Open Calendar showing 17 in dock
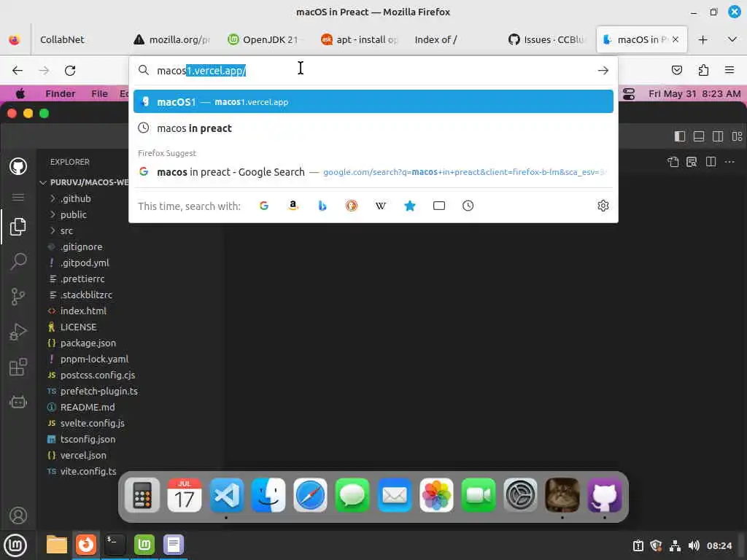Screen dimensions: 747x560 click(x=185, y=495)
